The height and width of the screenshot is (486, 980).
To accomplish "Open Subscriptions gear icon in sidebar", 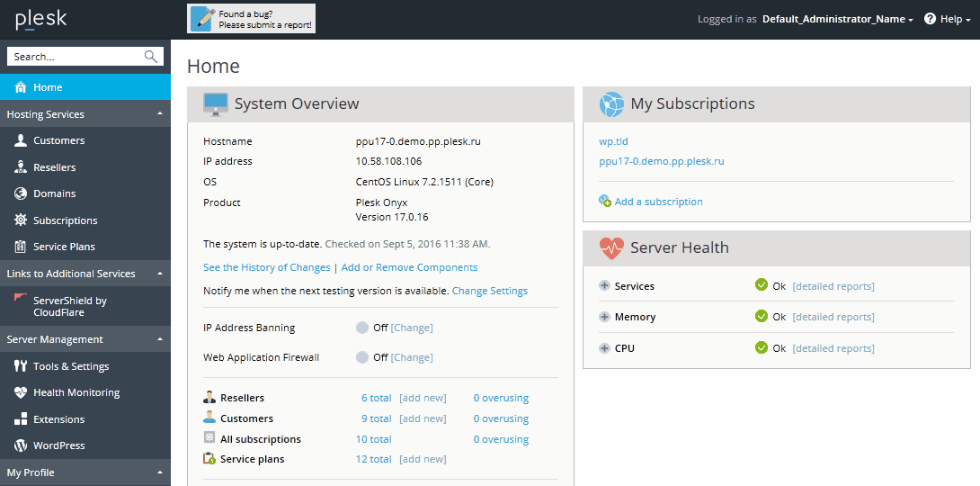I will tap(21, 220).
